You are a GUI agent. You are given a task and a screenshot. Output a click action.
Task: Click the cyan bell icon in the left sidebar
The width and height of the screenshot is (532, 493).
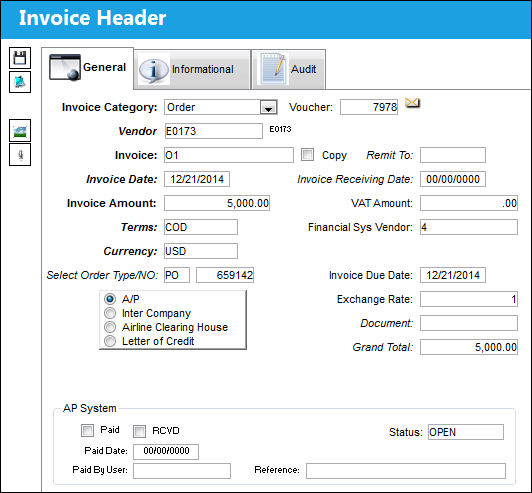pos(20,82)
